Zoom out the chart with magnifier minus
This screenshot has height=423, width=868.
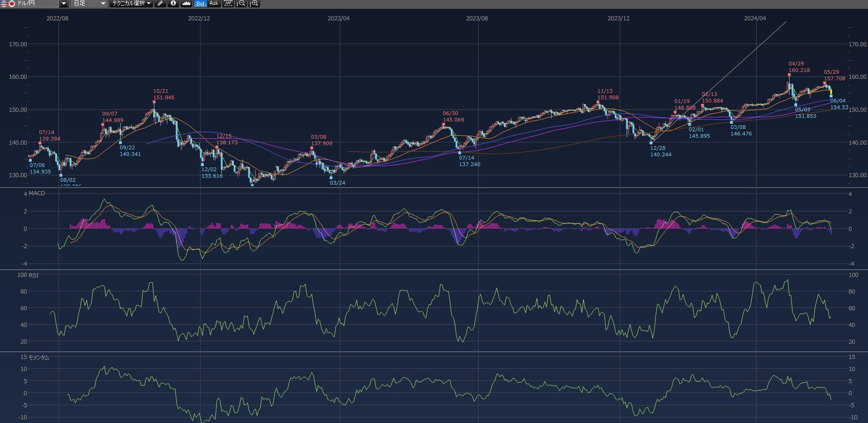pos(240,4)
